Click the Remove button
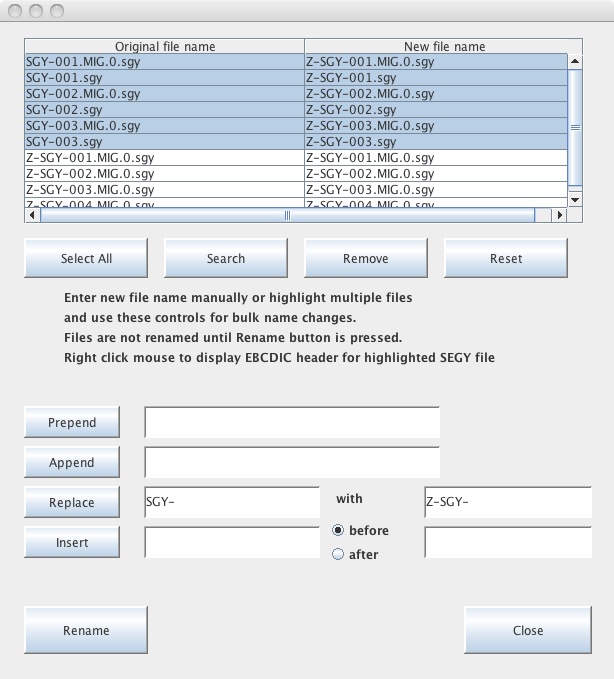 (365, 258)
